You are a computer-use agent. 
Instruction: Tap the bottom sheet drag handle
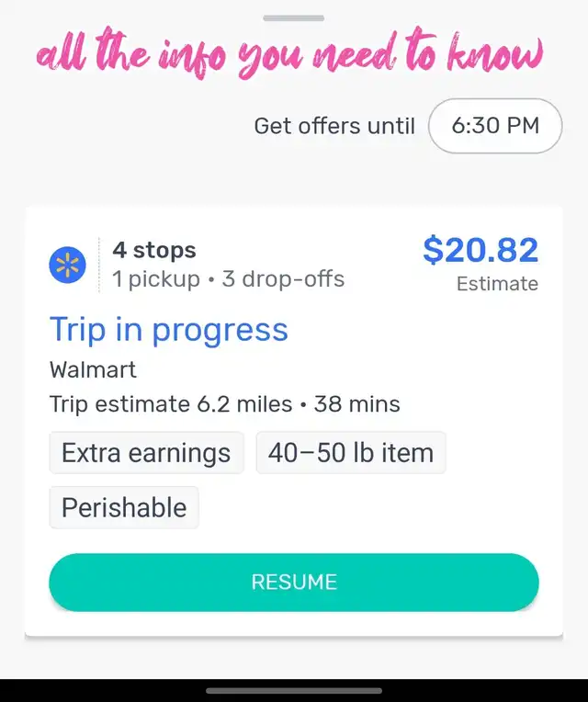(x=294, y=18)
